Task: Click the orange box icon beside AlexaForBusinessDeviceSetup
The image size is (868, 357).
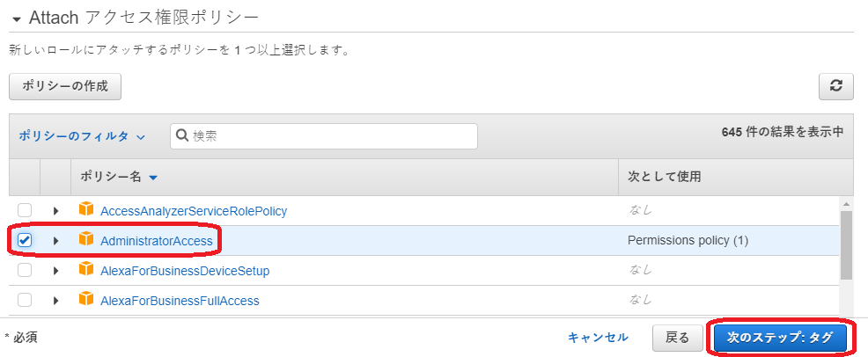Action: coord(86,270)
